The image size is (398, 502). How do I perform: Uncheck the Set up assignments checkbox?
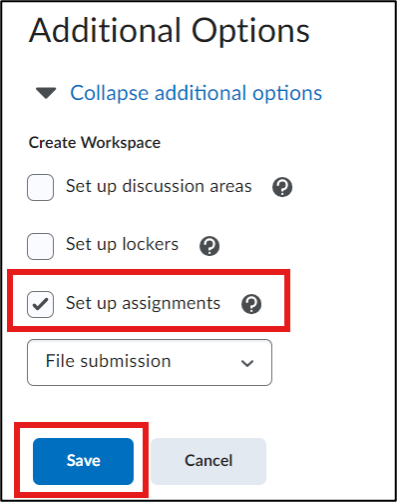[40, 304]
